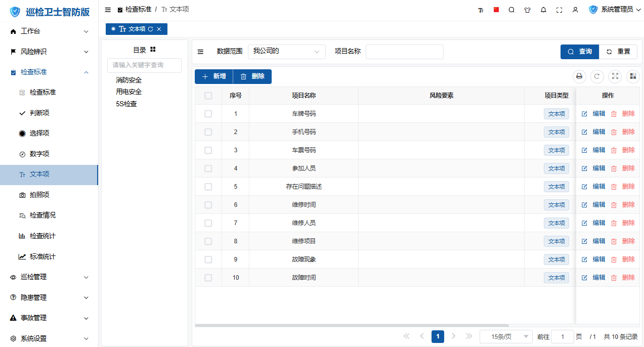Check the 故障现象 row checkbox
Viewport: 644px width, 347px height.
point(208,259)
